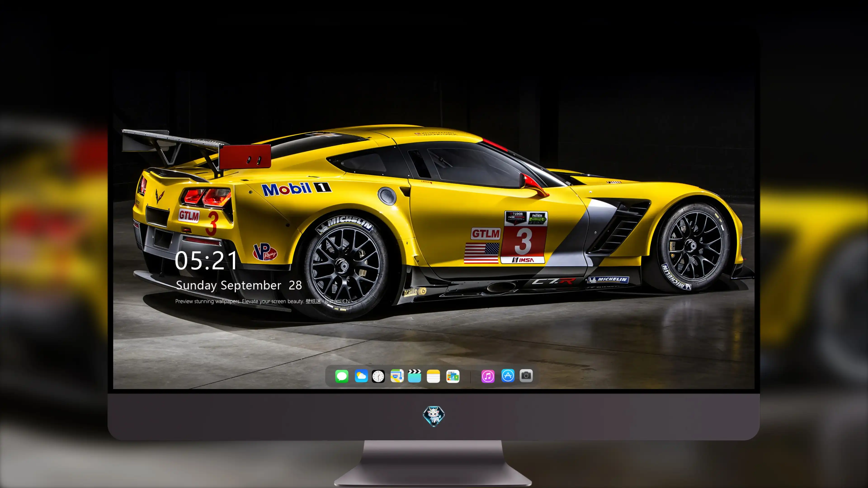Open the Clock app in the dock
The width and height of the screenshot is (868, 488).
[378, 376]
